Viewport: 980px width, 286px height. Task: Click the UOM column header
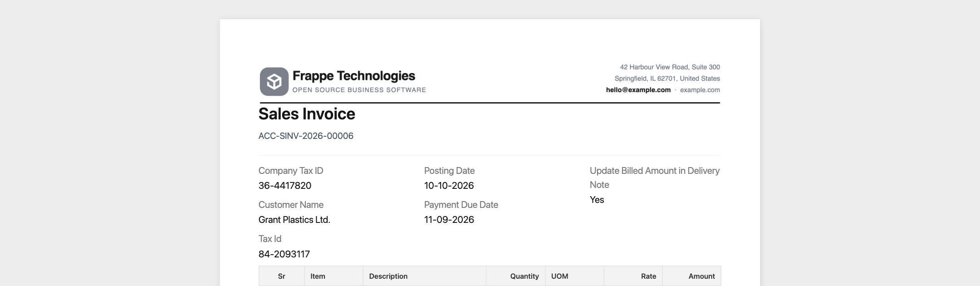(574, 276)
